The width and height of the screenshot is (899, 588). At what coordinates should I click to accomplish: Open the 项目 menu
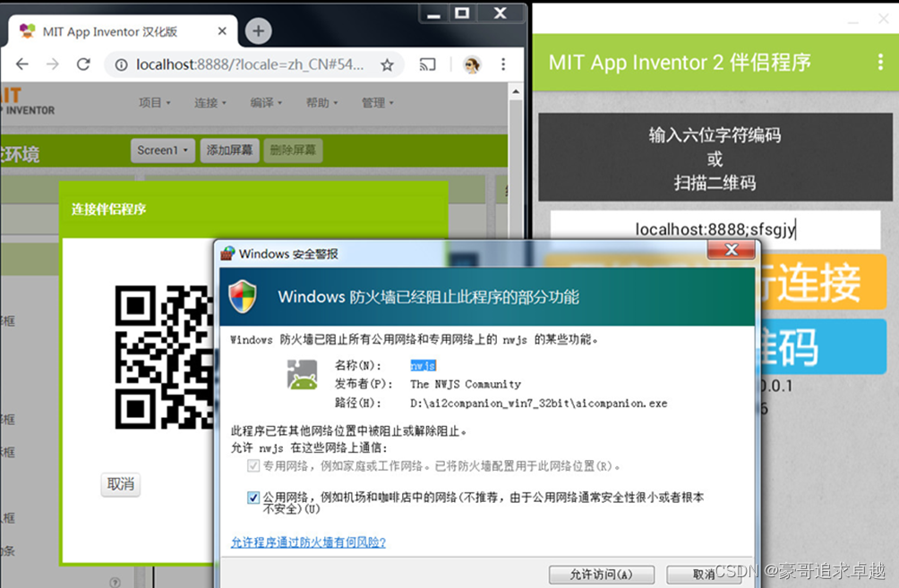click(x=154, y=103)
